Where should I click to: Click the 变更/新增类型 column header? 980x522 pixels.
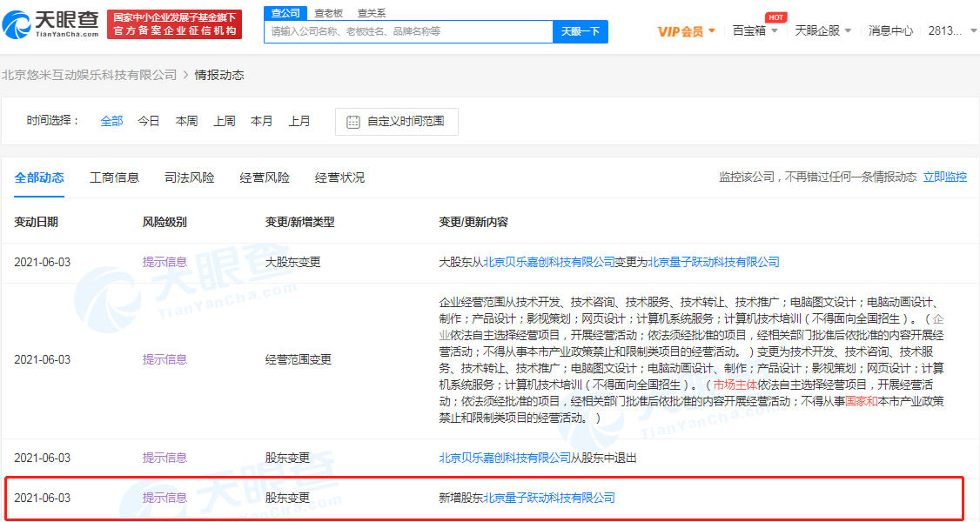(300, 223)
